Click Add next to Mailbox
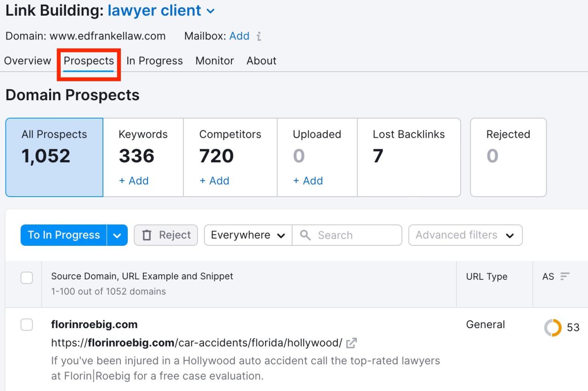 (239, 36)
